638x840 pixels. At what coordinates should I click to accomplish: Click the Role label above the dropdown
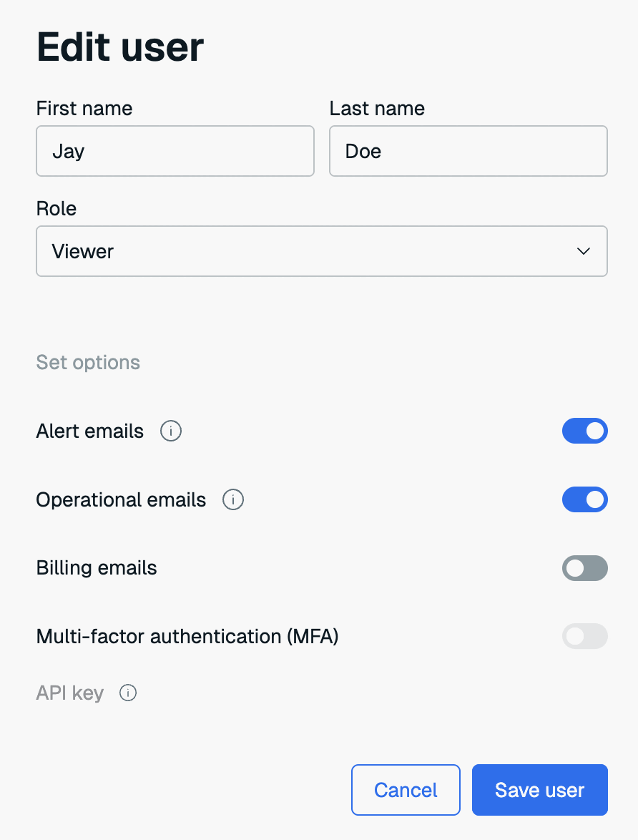(x=57, y=209)
